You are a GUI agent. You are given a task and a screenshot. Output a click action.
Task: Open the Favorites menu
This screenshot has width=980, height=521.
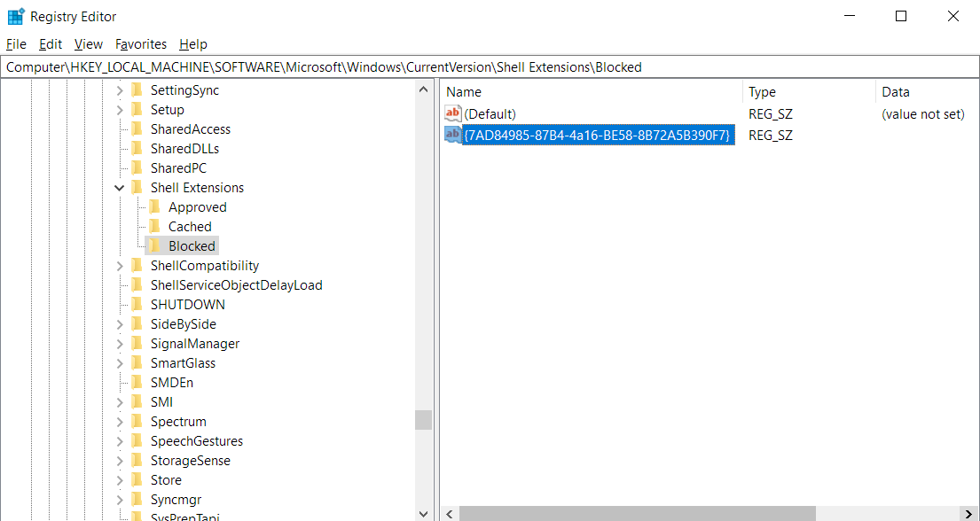coord(140,43)
